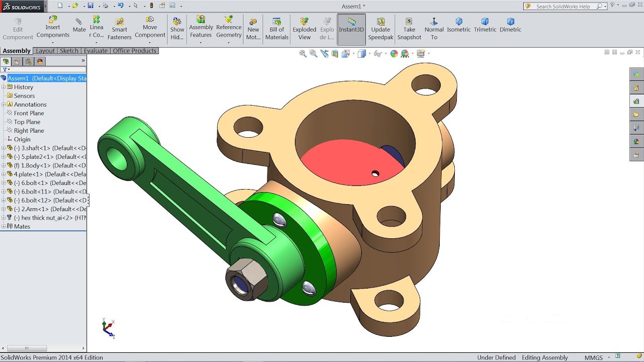Switch to Trimetric view

tap(485, 25)
